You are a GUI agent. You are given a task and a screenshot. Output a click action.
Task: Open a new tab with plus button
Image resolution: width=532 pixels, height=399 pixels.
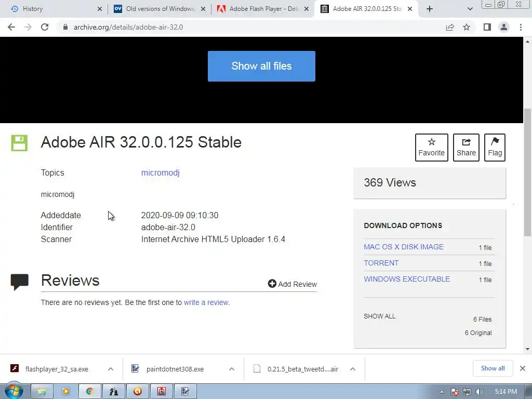point(430,9)
